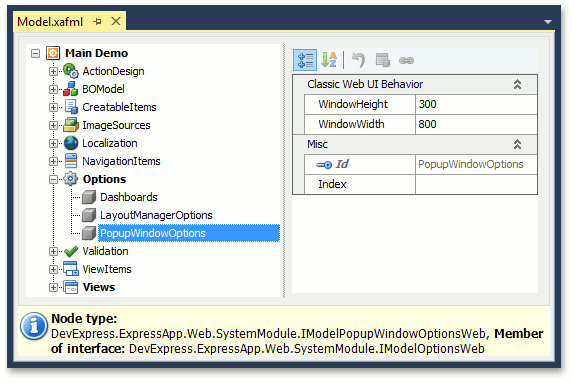Click the Id value PopupWindowOptions

[x=476, y=164]
